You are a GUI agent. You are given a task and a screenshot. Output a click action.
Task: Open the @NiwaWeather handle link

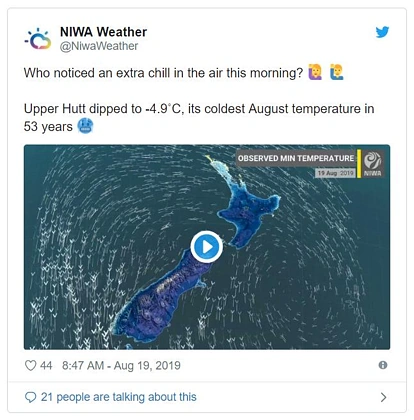pos(99,46)
